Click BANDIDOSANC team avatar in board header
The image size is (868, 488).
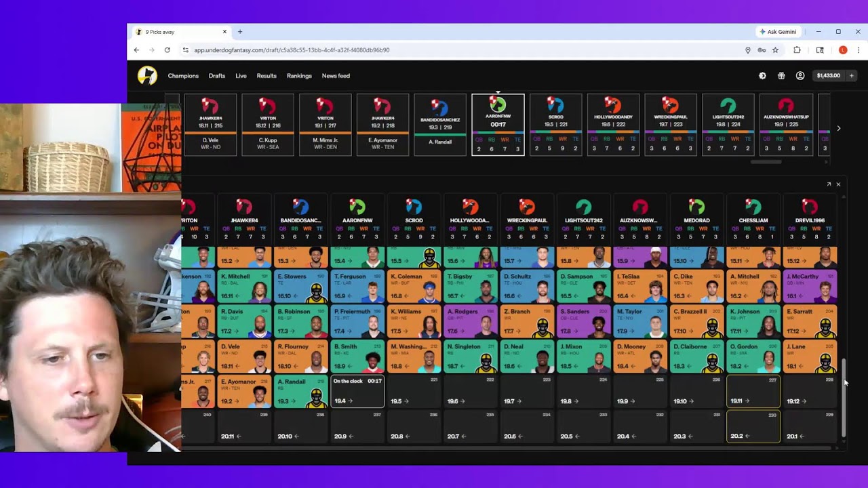click(x=300, y=207)
